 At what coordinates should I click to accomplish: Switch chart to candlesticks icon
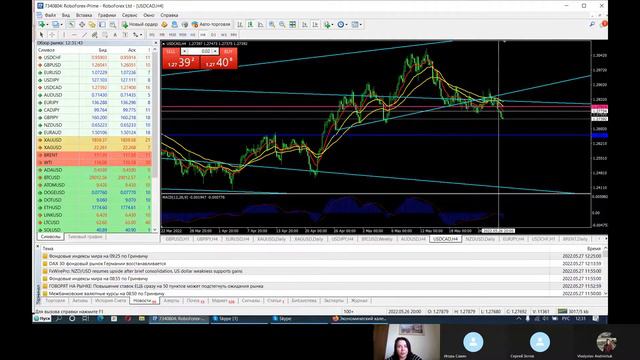(250, 24)
